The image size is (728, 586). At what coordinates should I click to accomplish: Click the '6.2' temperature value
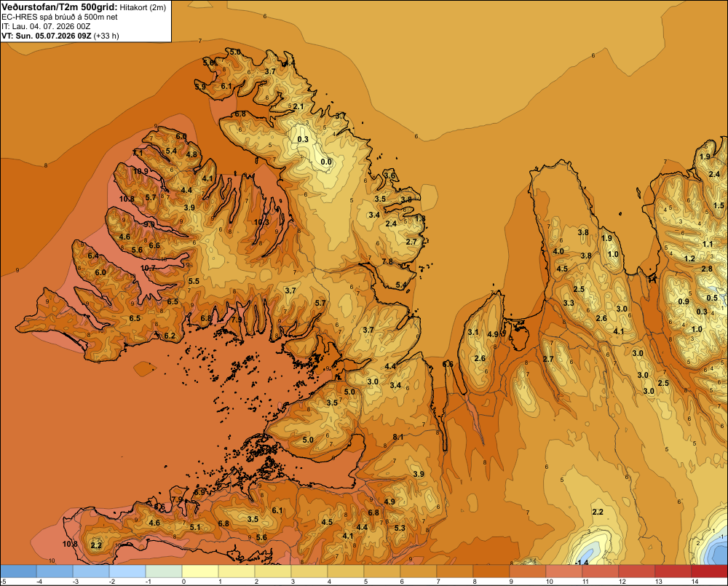point(170,336)
